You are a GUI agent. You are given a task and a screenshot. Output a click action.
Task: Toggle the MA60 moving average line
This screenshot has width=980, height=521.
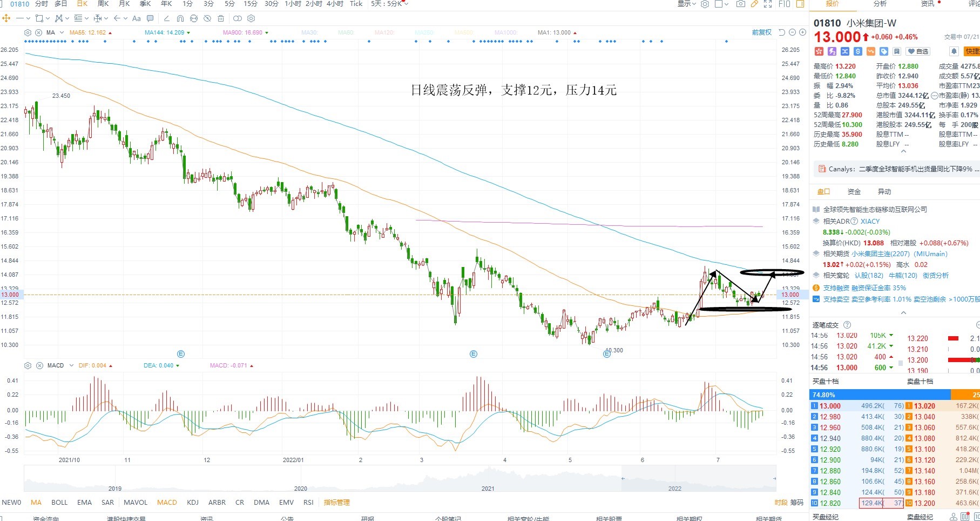(346, 32)
